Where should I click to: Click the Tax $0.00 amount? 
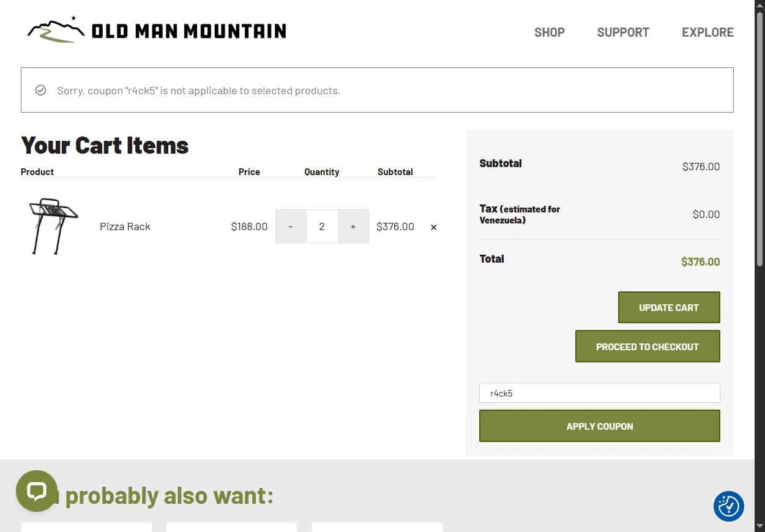point(706,214)
